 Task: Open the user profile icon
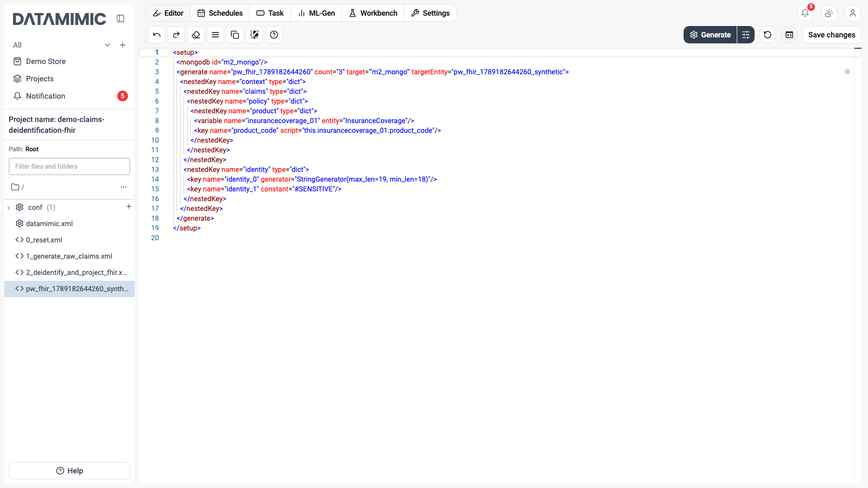tap(853, 13)
